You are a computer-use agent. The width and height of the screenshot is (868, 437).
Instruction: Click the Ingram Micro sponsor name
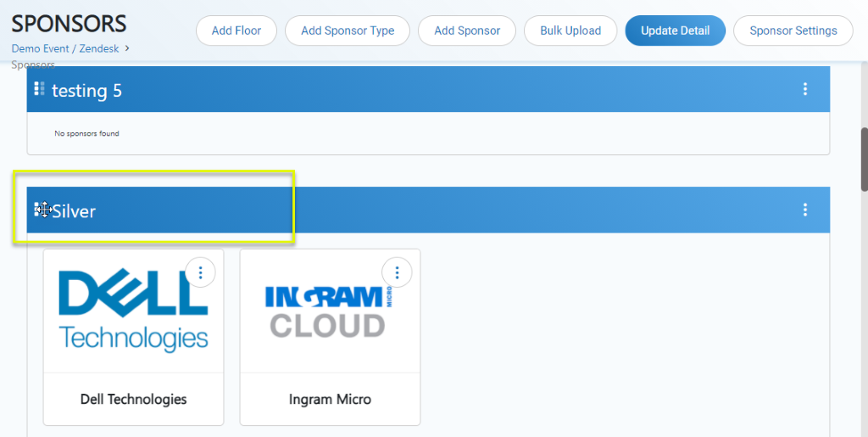click(x=330, y=399)
